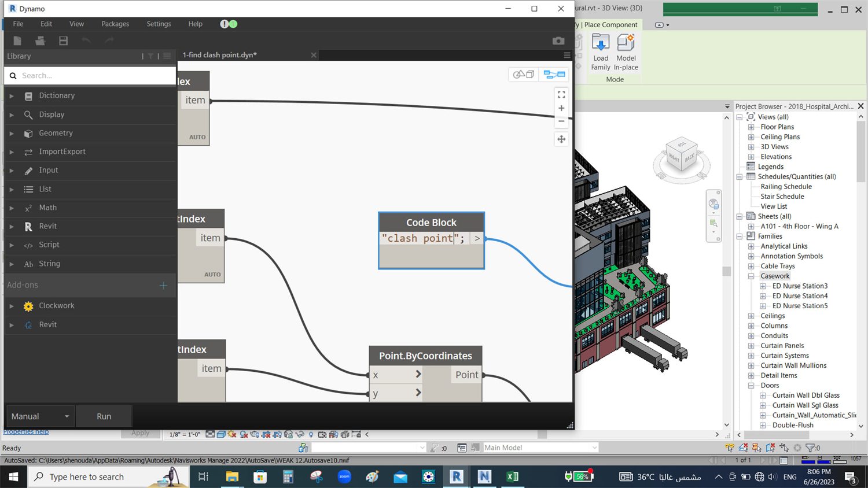The width and height of the screenshot is (868, 488).
Task: Expand the Clockwork add-on package
Action: point(12,306)
